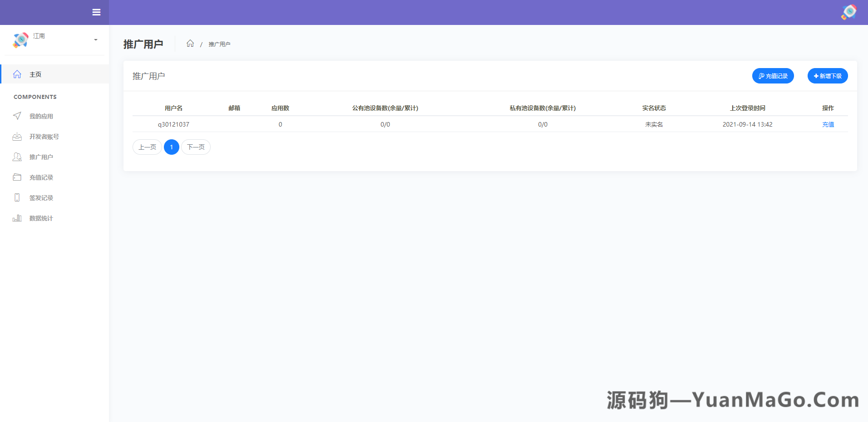Click the logo icon in the top-right corner
The width and height of the screenshot is (868, 422).
click(x=849, y=12)
